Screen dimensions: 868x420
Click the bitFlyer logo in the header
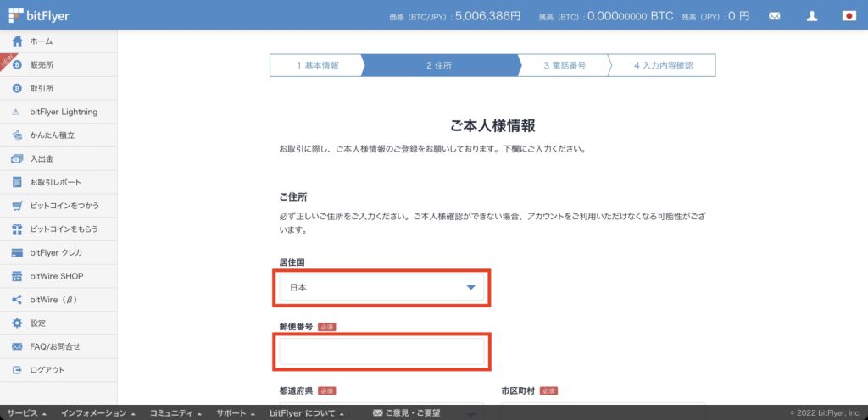[39, 15]
